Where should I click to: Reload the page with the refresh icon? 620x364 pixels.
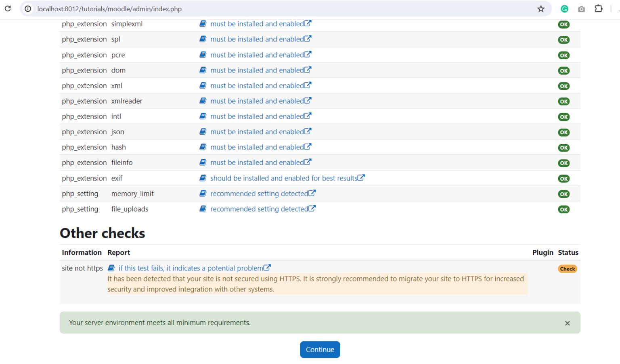[x=7, y=8]
